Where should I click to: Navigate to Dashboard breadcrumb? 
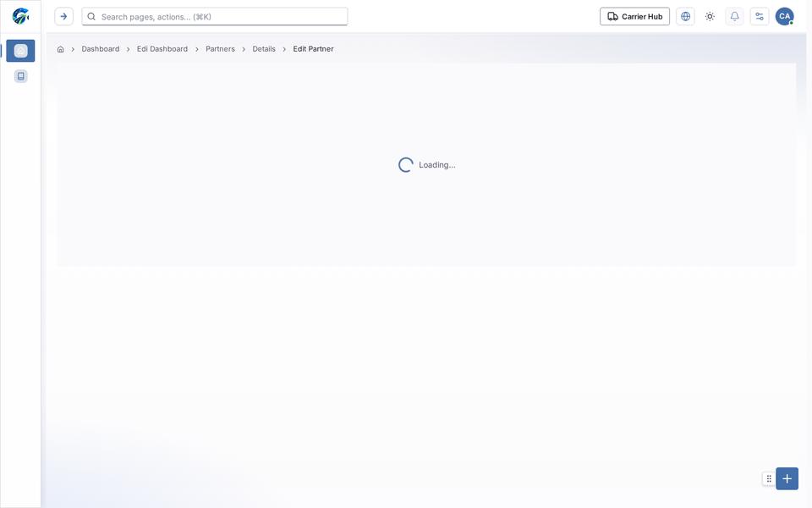point(101,49)
